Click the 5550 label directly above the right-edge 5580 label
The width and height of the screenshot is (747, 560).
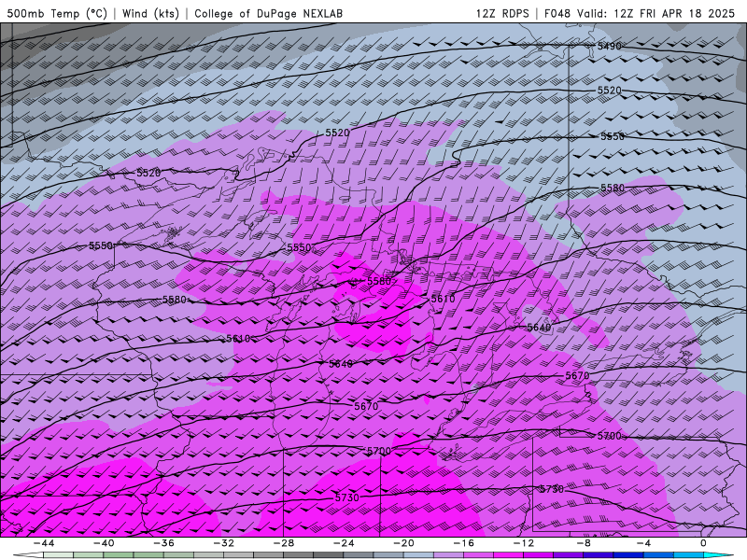point(613,136)
